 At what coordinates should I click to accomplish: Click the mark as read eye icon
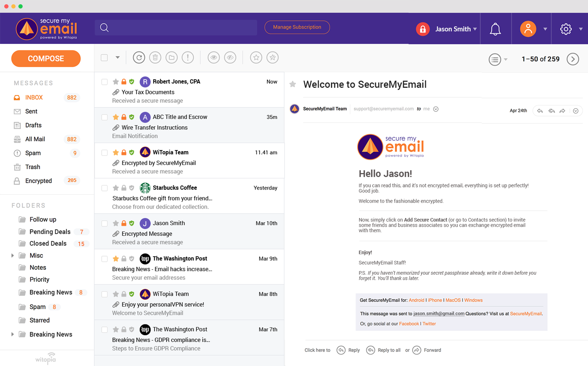pos(214,58)
